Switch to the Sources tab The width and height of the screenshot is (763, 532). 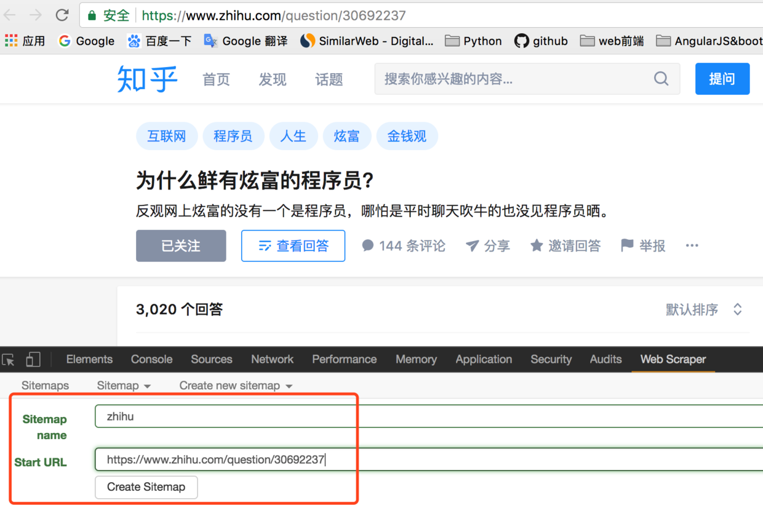211,360
